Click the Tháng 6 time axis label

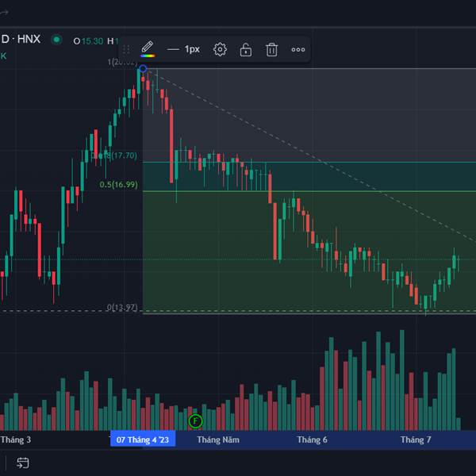click(312, 440)
